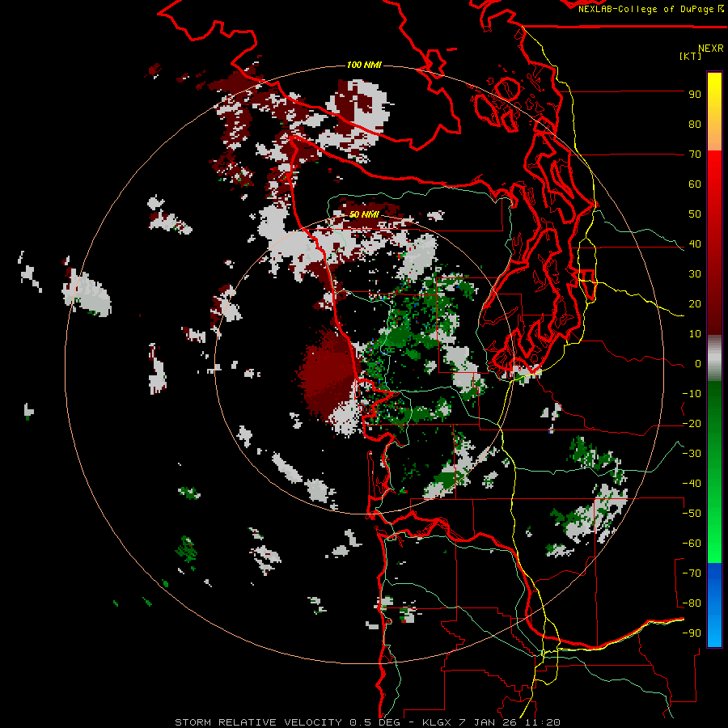Click the [KT] units label
The image size is (728, 728).
click(690, 56)
